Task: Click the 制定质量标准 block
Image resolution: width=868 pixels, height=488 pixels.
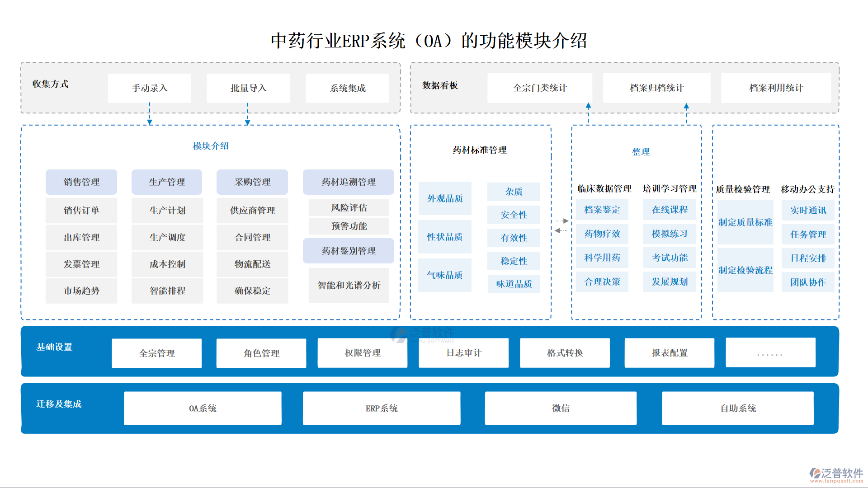Action: (745, 223)
